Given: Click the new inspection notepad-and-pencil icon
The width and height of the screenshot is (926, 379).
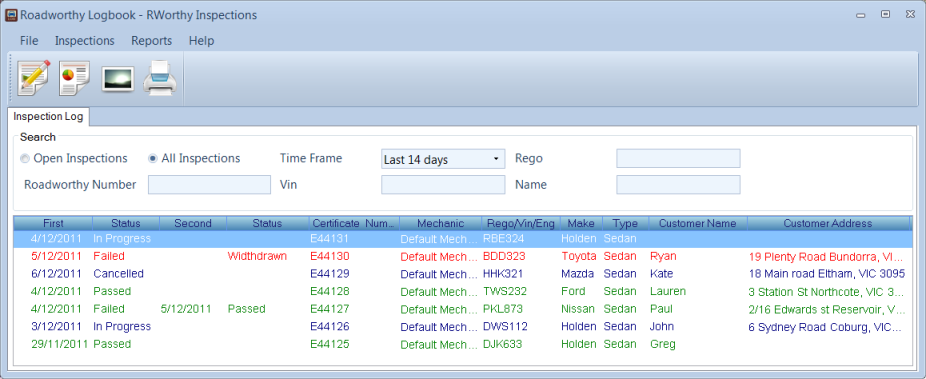Looking at the screenshot, I should pos(34,78).
